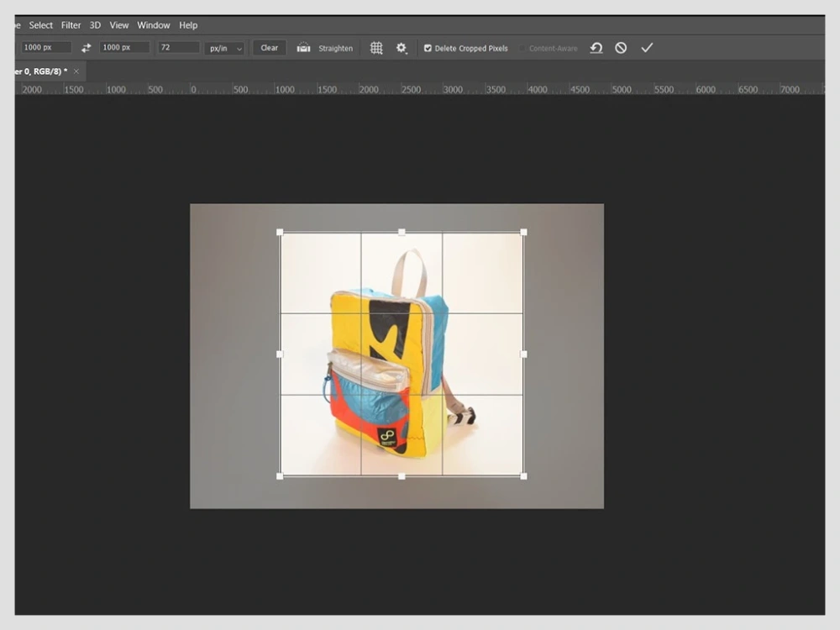Open the Window menu
The image size is (840, 630).
click(153, 25)
